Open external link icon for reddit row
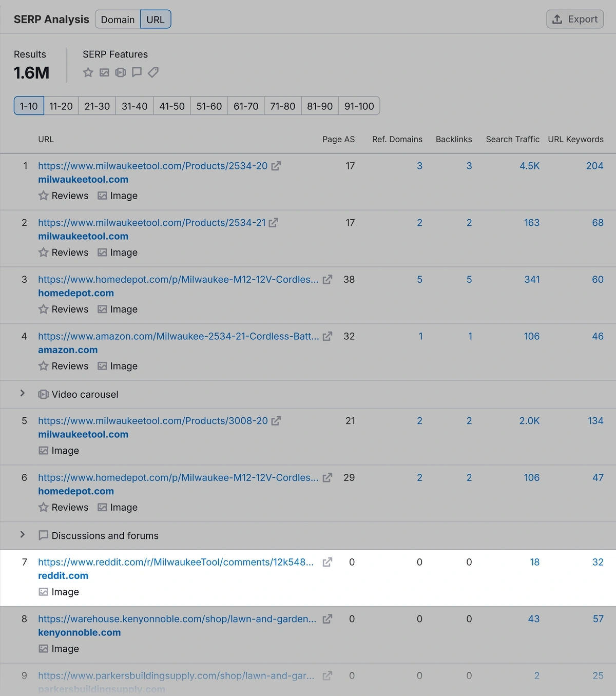This screenshot has height=696, width=616. [328, 562]
